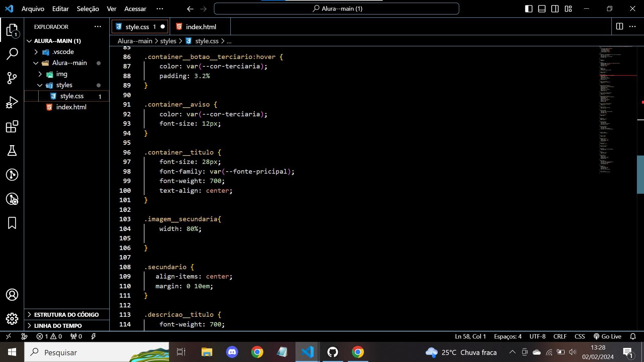644x362 pixels.
Task: Open the Ver menu
Action: [x=112, y=9]
